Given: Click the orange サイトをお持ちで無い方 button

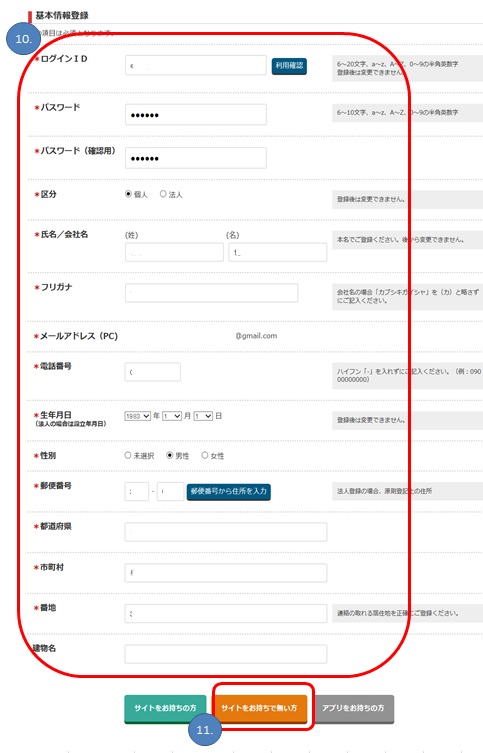Looking at the screenshot, I should pyautogui.click(x=259, y=709).
